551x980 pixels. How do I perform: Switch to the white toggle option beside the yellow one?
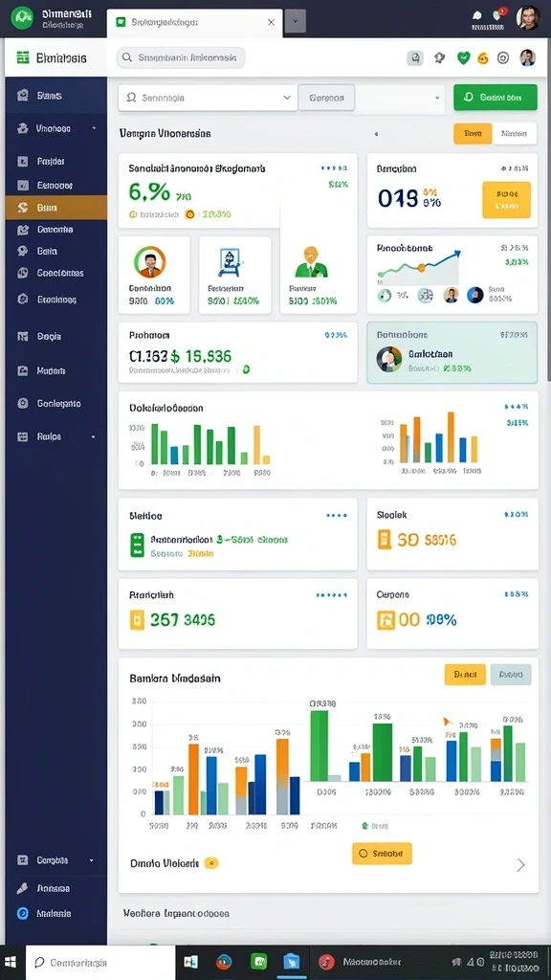(515, 134)
